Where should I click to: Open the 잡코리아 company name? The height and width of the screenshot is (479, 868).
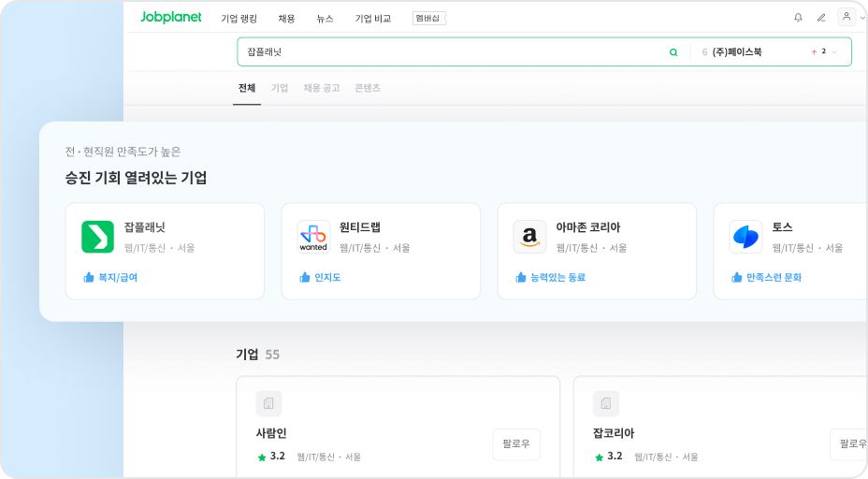614,433
